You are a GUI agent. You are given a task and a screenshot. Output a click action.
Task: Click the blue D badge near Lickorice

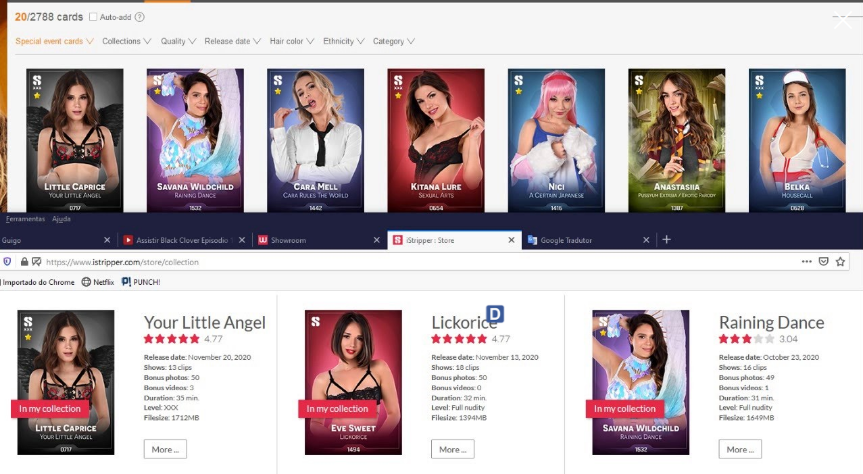[495, 314]
